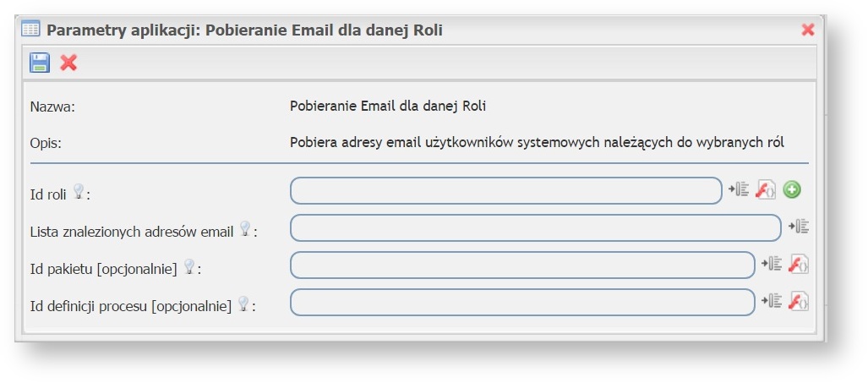868x383 pixels.
Task: Focus the Lista znalezionych adresów email field
Action: coord(535,228)
